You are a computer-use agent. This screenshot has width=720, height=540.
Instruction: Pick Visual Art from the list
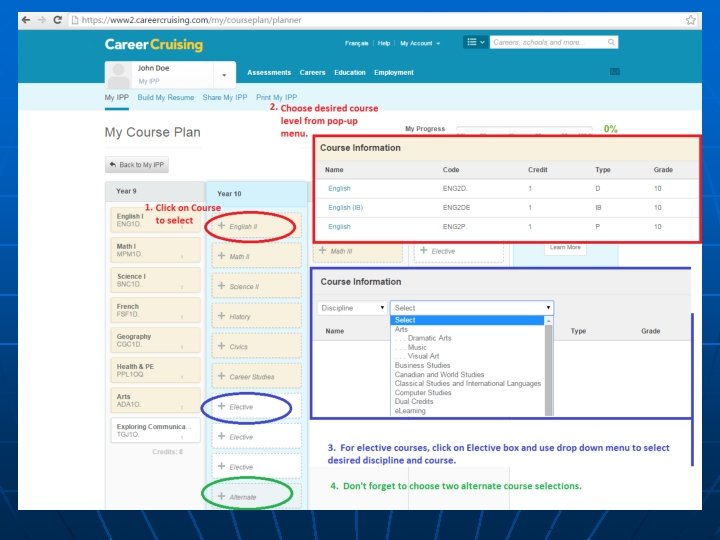click(423, 356)
